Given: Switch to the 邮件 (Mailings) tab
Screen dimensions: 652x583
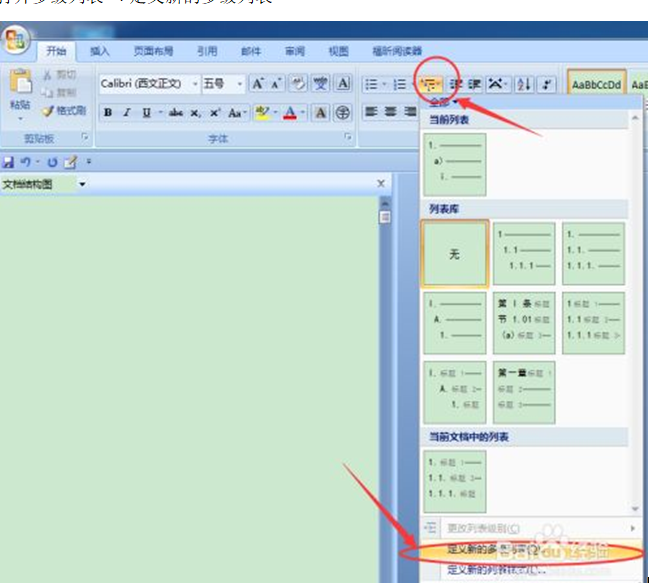Looking at the screenshot, I should (x=251, y=51).
